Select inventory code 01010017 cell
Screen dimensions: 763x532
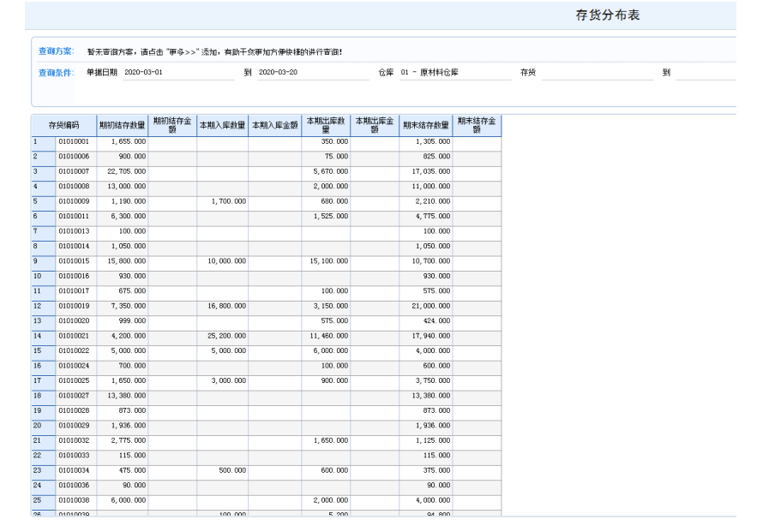[x=76, y=291]
